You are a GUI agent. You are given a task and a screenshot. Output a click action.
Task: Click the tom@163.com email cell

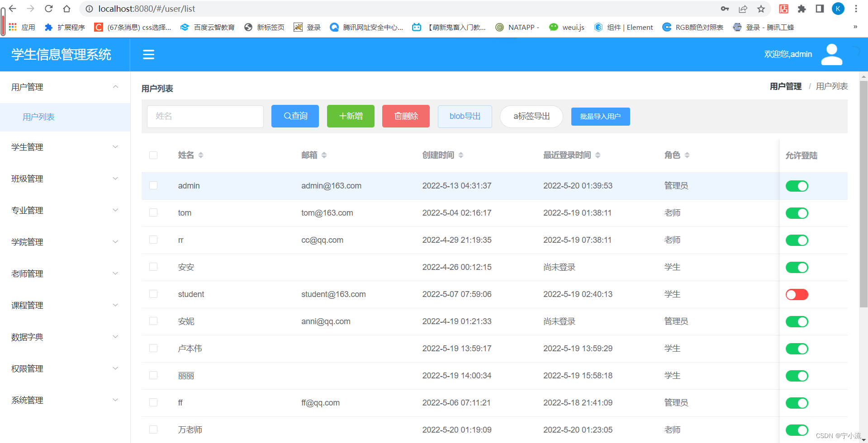click(x=327, y=213)
